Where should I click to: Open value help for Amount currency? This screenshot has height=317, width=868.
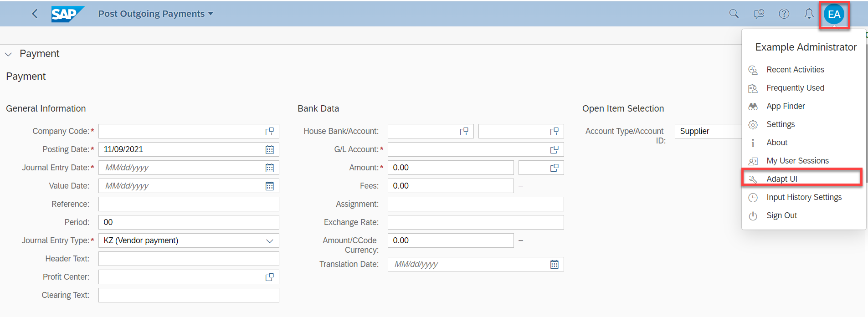(x=555, y=168)
